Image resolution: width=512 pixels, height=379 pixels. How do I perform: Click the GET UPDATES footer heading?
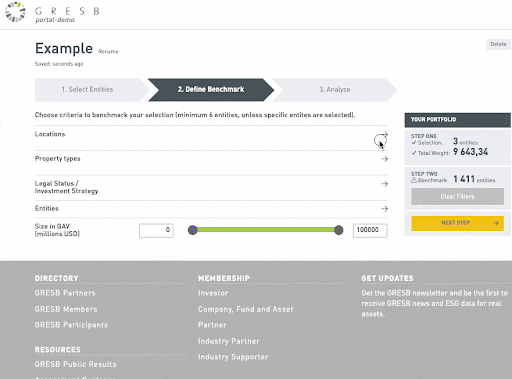click(x=387, y=278)
